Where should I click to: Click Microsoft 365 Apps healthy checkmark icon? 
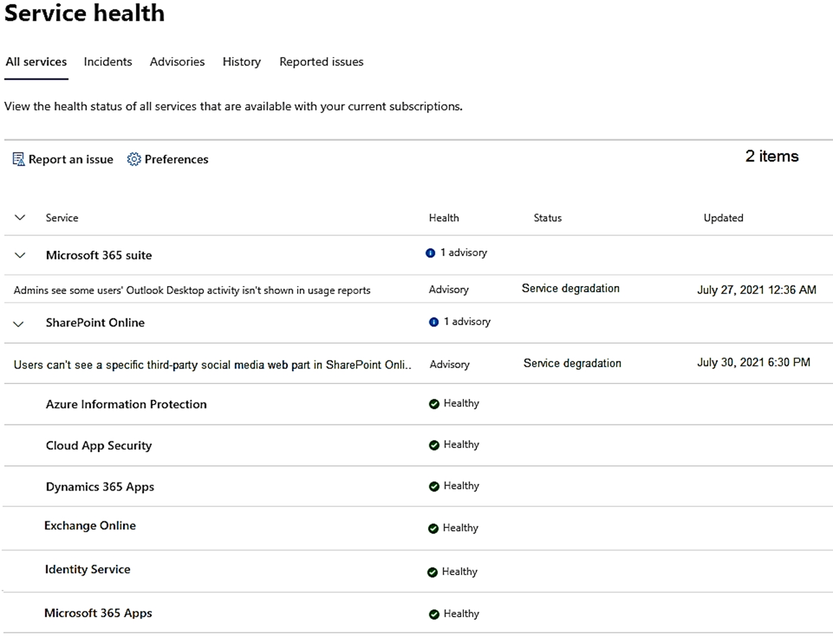pyautogui.click(x=434, y=614)
